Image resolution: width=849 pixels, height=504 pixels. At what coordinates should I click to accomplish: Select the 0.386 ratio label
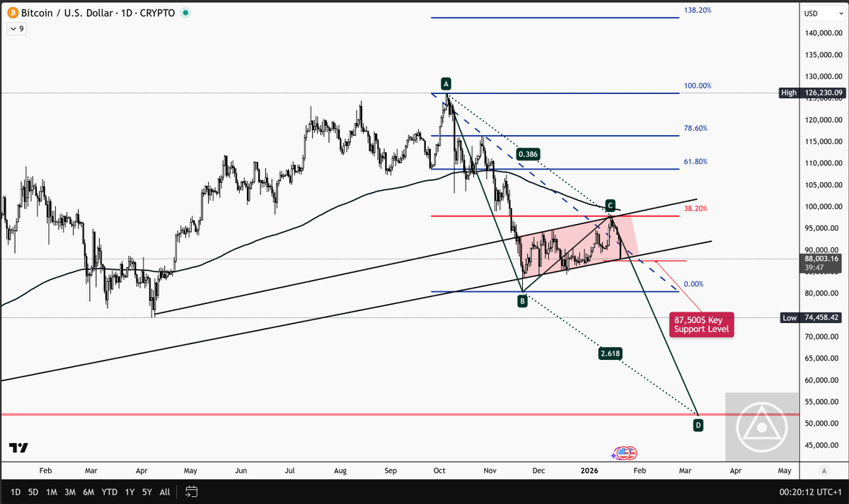point(528,153)
